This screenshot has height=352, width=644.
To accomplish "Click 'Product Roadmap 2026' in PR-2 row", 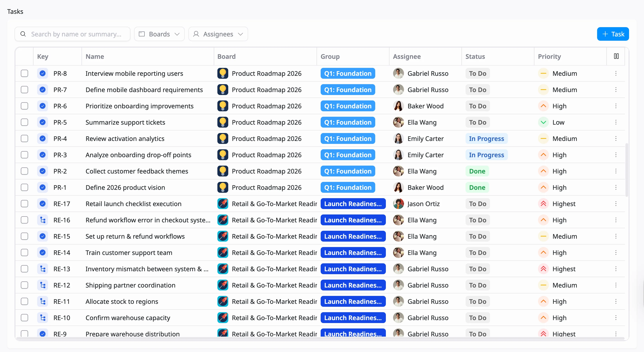I will click(267, 171).
